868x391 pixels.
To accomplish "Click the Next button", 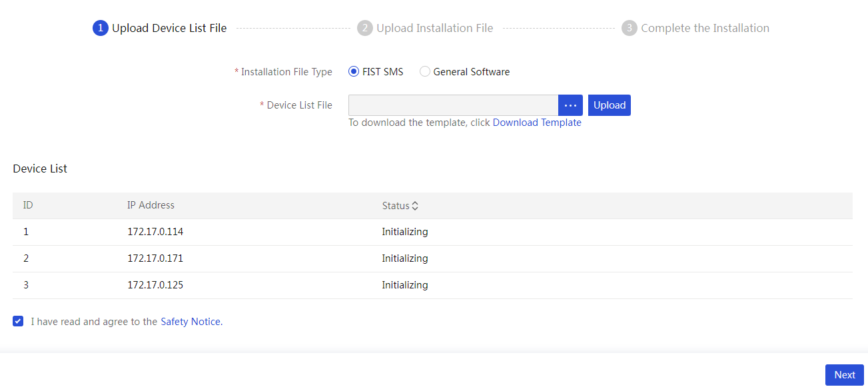I will 845,375.
